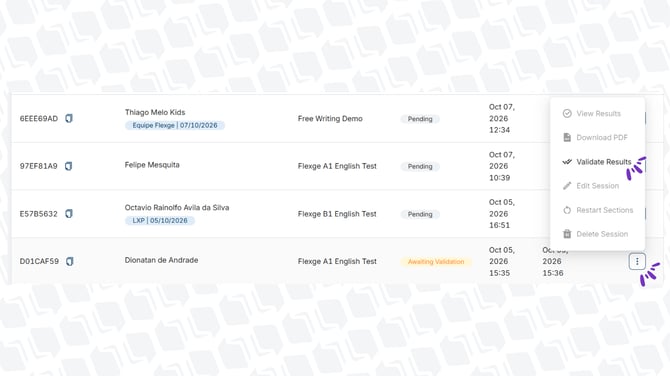The height and width of the screenshot is (376, 670).
Task: Click Pending status for Octavio Rainolfo
Action: pyautogui.click(x=420, y=214)
